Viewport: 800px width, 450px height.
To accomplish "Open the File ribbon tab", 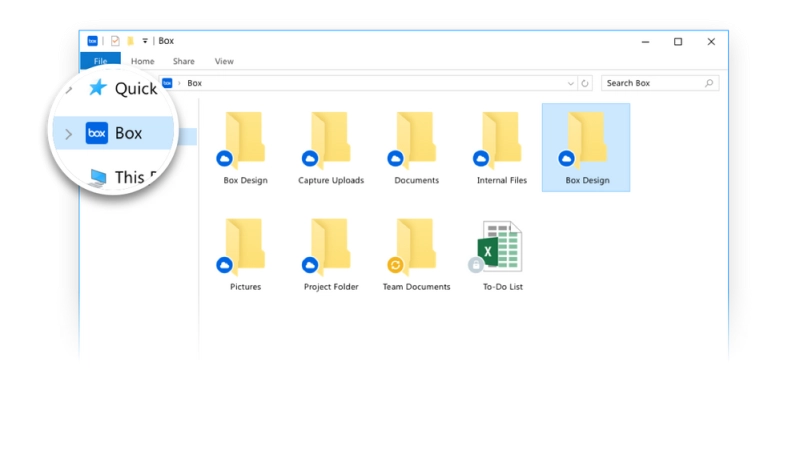I will [x=101, y=61].
